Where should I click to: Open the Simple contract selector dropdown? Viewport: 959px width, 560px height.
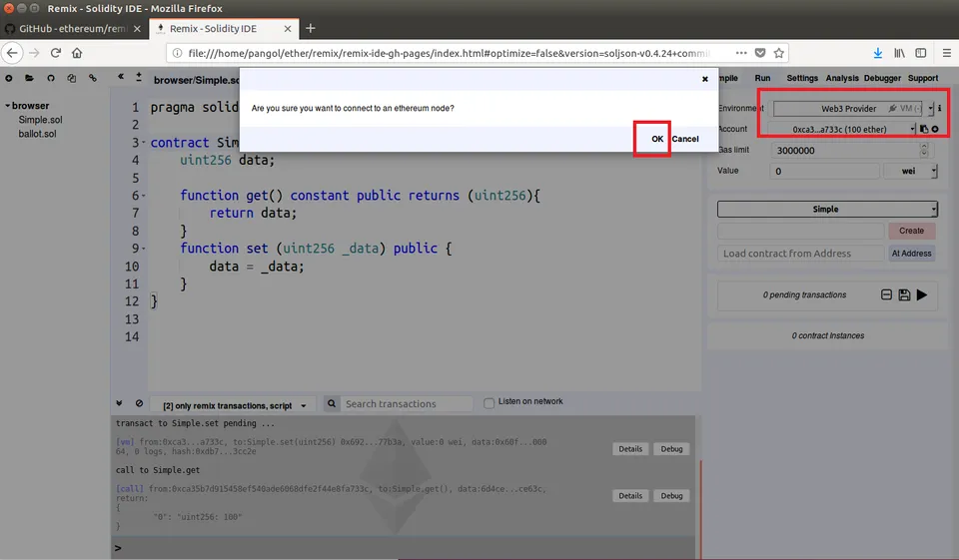(x=827, y=209)
